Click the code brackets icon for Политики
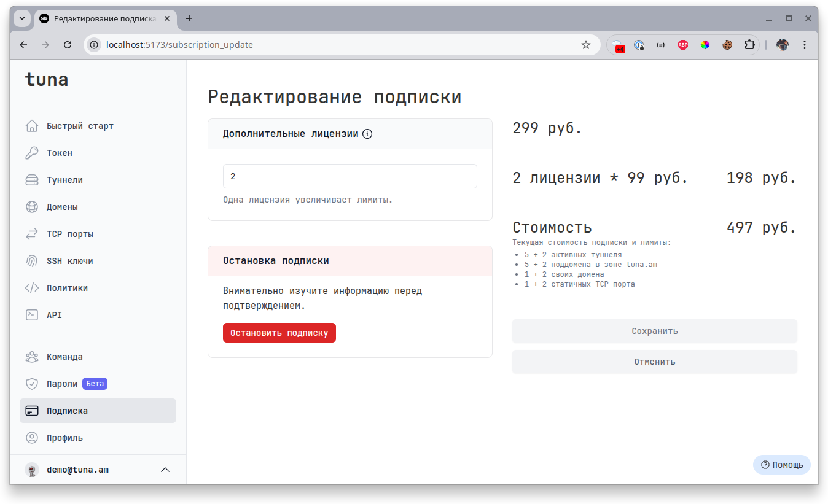This screenshot has height=504, width=828. click(x=32, y=288)
